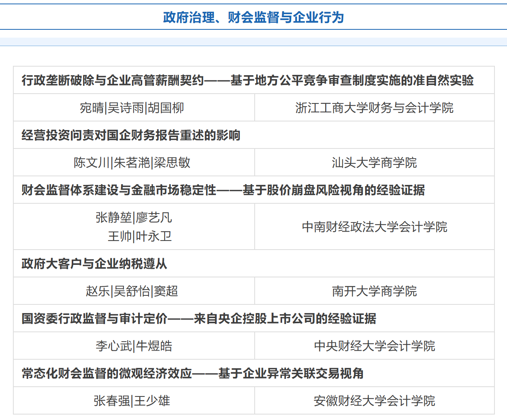This screenshot has height=420, width=507.
Task: Select the 安徽财经大学会计学院 cell
Action: point(374,401)
